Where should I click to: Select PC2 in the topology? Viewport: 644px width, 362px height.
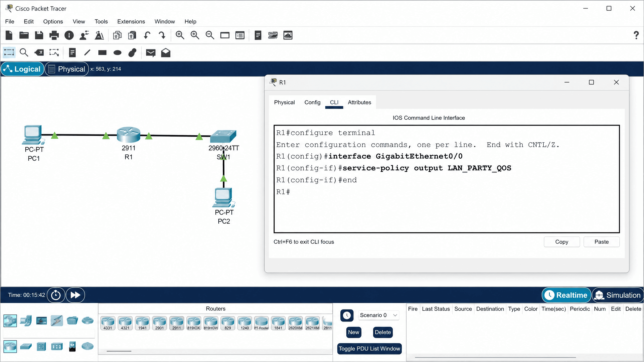pos(224,198)
